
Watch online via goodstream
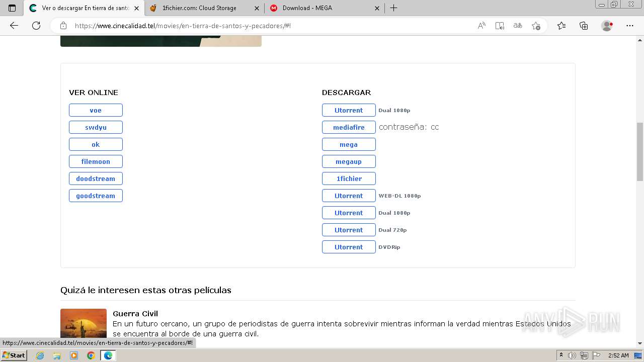96,196
